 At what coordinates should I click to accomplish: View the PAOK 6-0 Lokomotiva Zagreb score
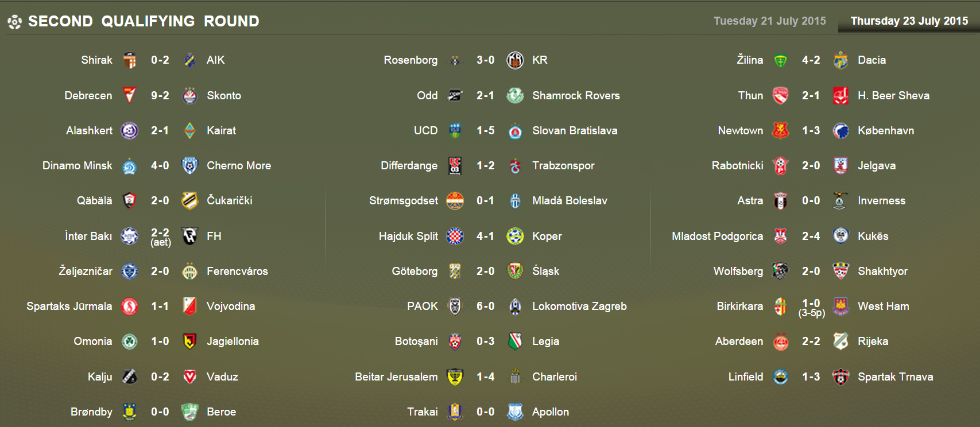(485, 306)
